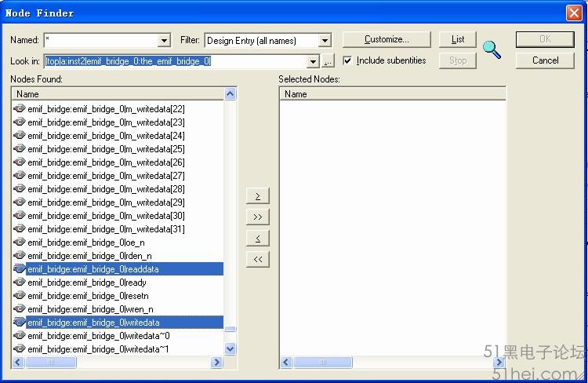The image size is (588, 383).
Task: Click bus icon beside readdata entry
Action: (20, 269)
